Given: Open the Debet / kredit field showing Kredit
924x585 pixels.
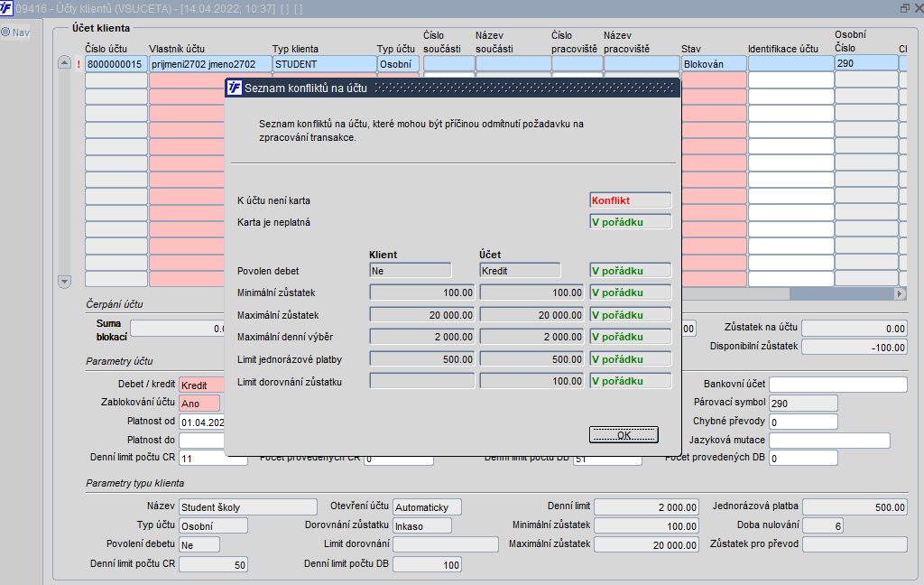Looking at the screenshot, I should pos(199,385).
